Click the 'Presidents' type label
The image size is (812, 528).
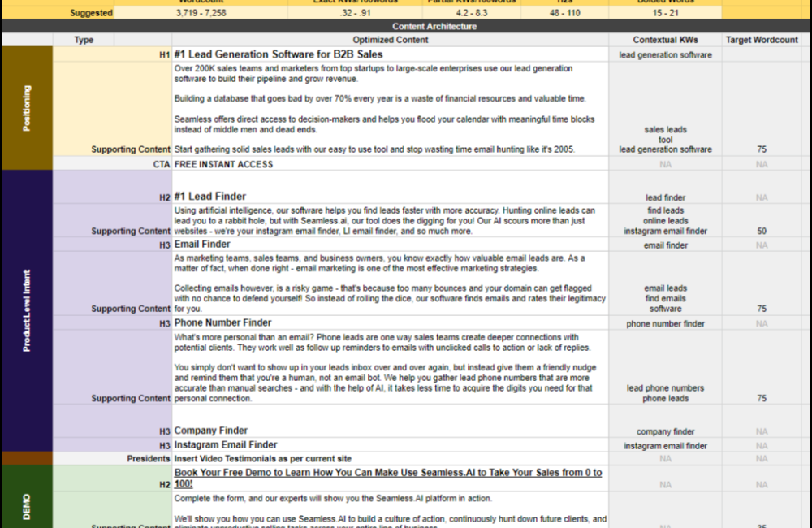[148, 459]
